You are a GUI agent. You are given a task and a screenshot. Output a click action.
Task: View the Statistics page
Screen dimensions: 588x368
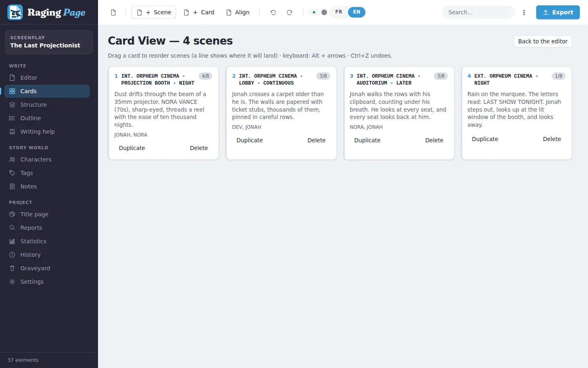pos(47,241)
